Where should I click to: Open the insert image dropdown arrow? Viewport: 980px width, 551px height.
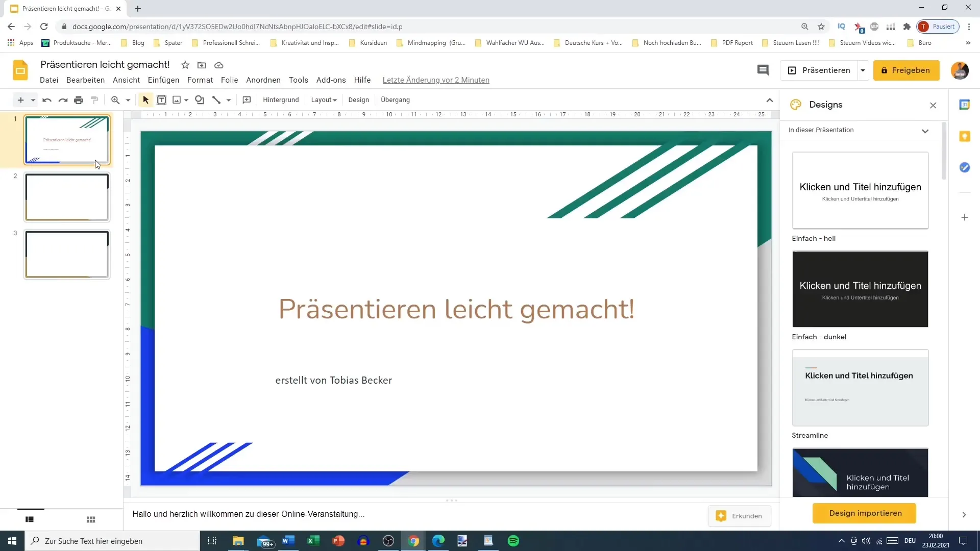(186, 100)
